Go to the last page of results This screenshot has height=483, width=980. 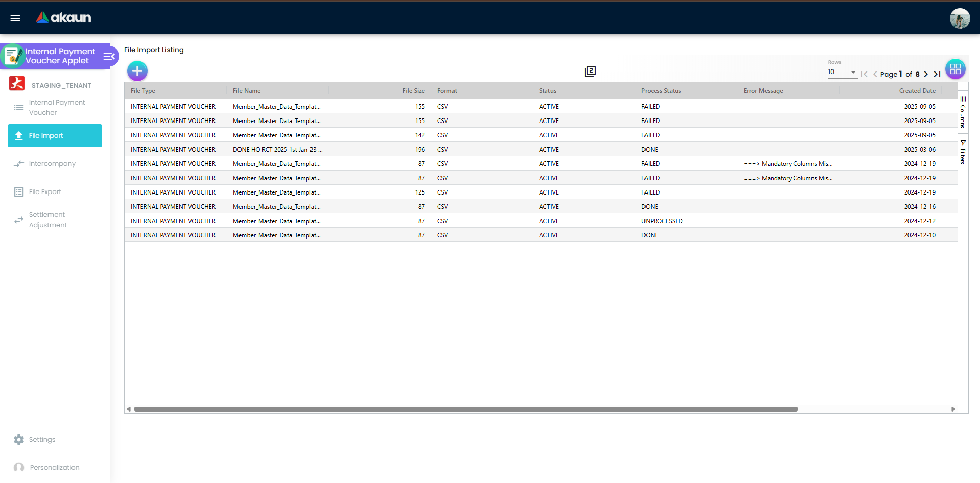tap(938, 74)
